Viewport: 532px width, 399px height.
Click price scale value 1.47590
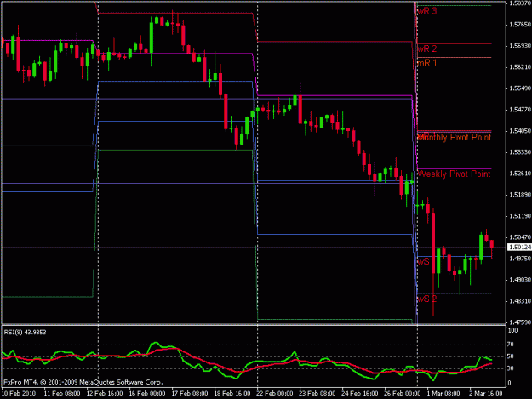[520, 322]
